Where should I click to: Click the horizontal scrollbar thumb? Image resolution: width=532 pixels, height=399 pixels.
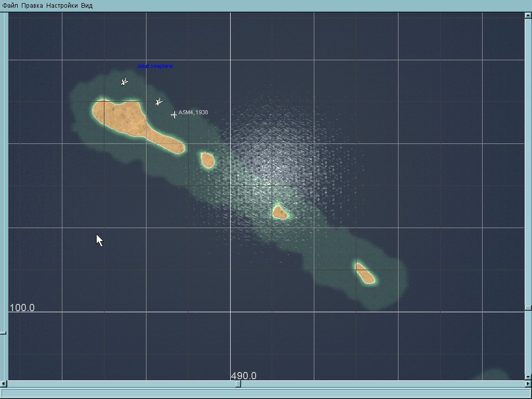pos(238,384)
